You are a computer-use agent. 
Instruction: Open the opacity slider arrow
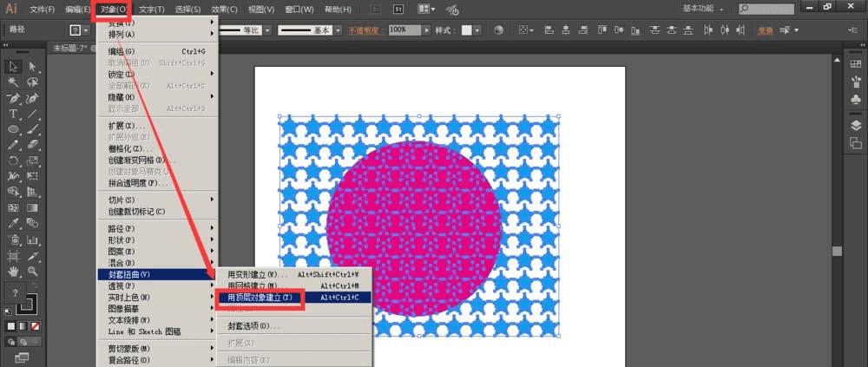pyautogui.click(x=426, y=30)
